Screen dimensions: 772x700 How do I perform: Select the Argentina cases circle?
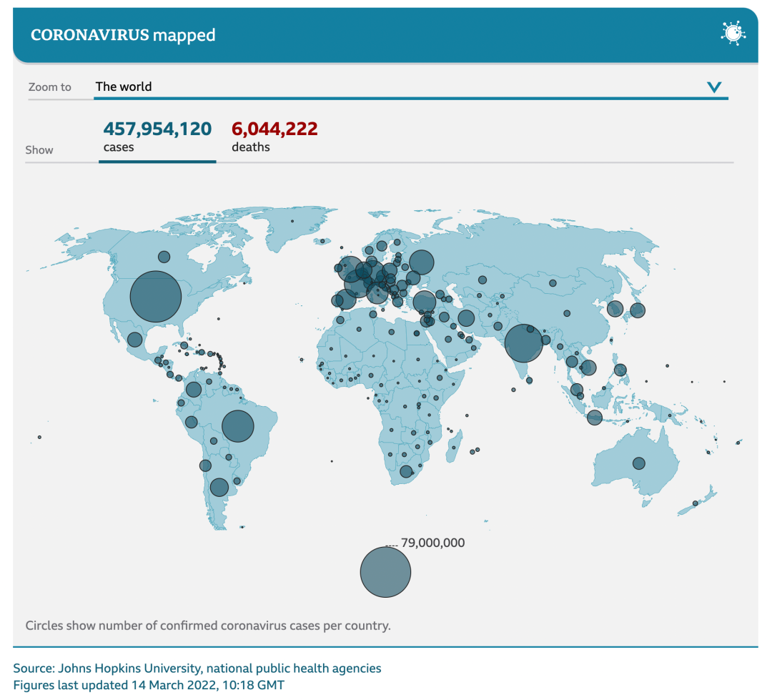(x=219, y=487)
